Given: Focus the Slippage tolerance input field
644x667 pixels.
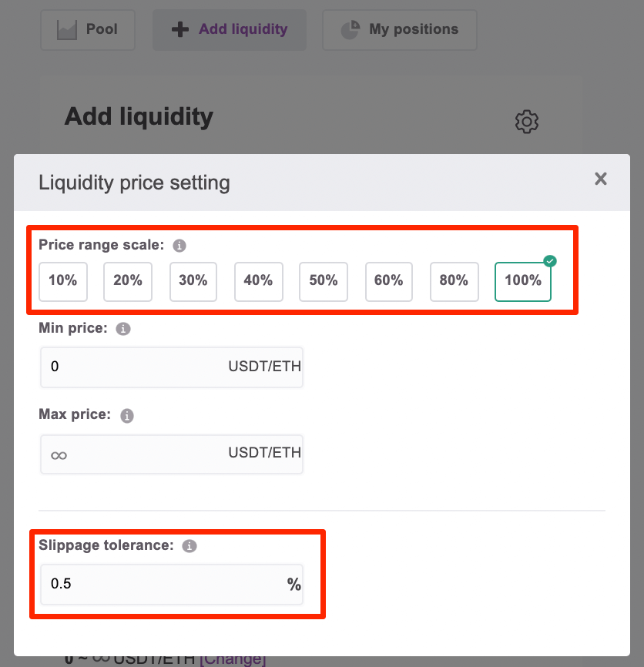Looking at the screenshot, I should 172,585.
